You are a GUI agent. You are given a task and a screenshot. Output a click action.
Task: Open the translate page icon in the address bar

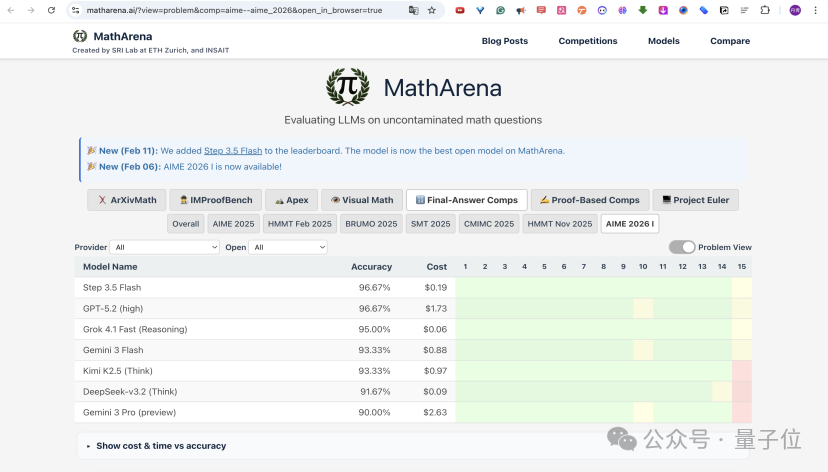pyautogui.click(x=413, y=10)
